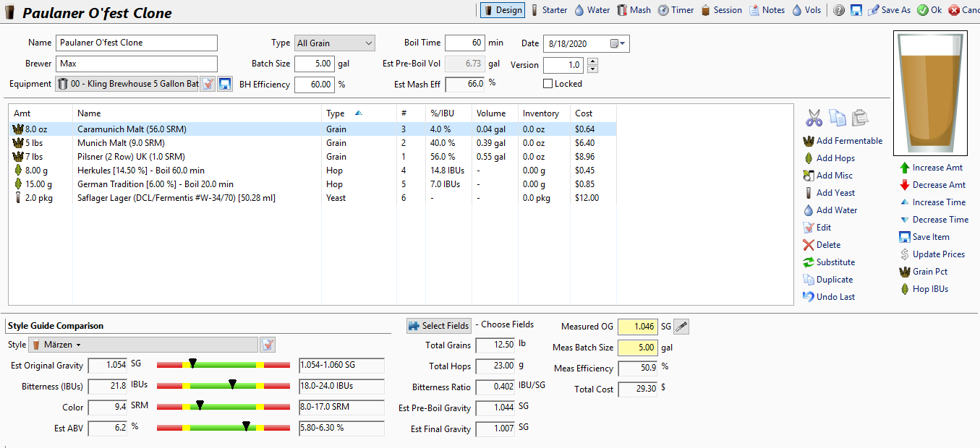Image resolution: width=980 pixels, height=448 pixels.
Task: Click Save Item
Action: (924, 237)
